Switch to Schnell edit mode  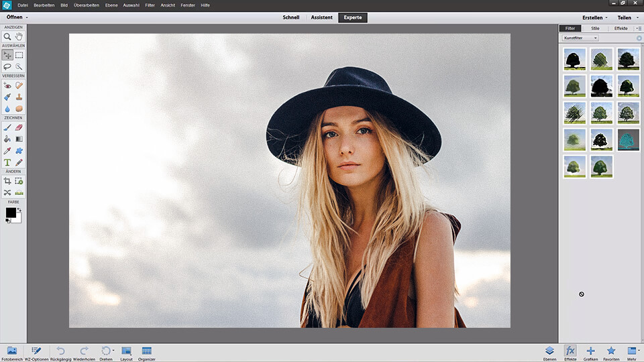click(x=290, y=17)
